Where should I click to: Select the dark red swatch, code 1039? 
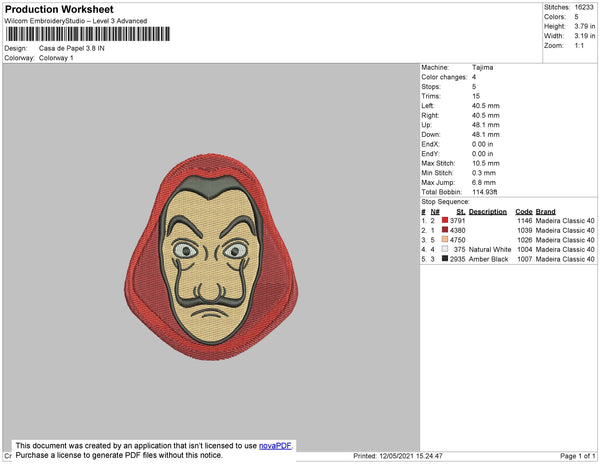pos(445,230)
